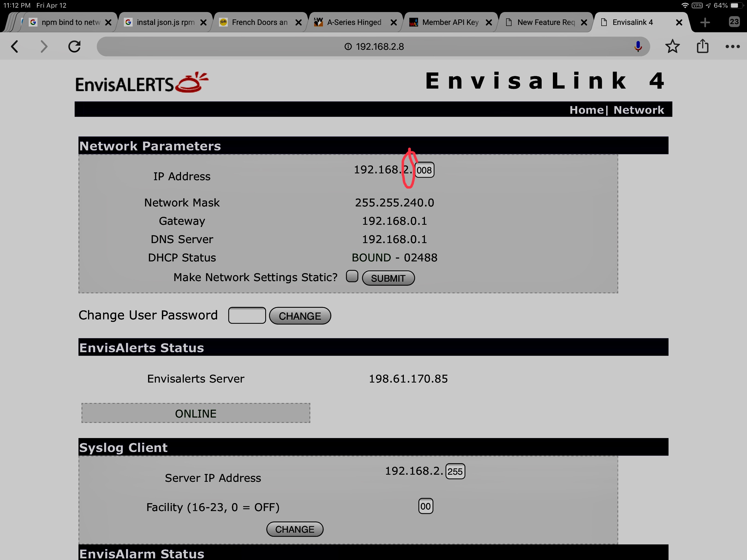Edit Syslog Server IP field 255
747x560 pixels.
click(x=455, y=471)
